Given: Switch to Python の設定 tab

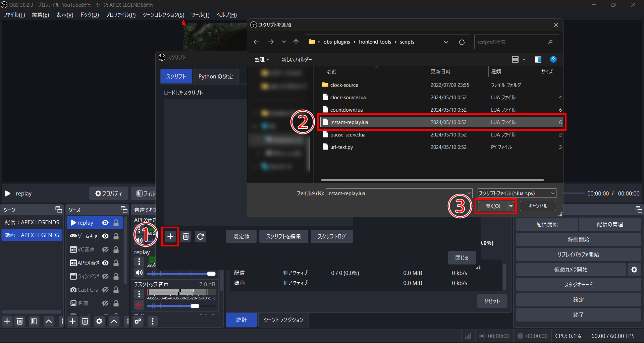Looking at the screenshot, I should click(x=216, y=76).
